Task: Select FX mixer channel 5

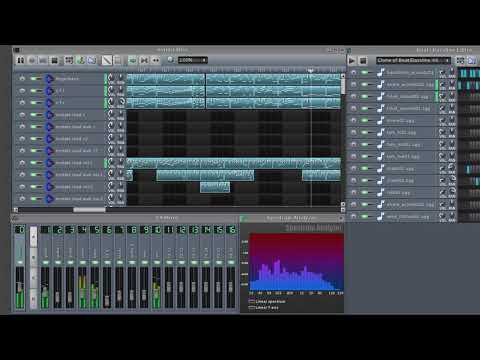Action: 95,230
